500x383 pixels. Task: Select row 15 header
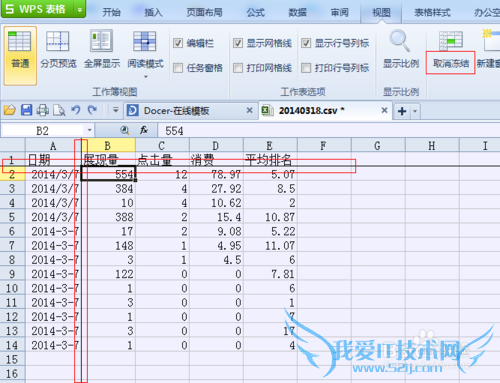(x=12, y=359)
